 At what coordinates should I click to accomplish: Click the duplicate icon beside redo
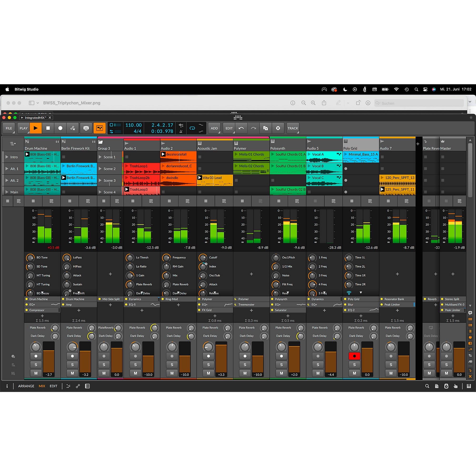266,128
